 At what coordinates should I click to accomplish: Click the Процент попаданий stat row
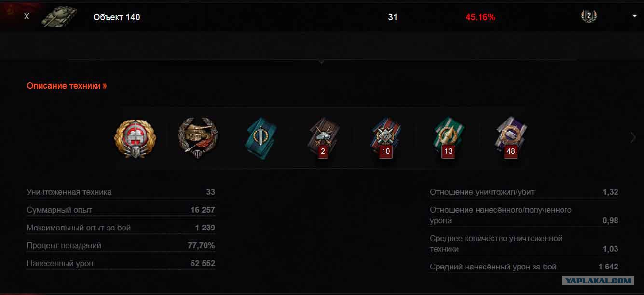coord(121,245)
